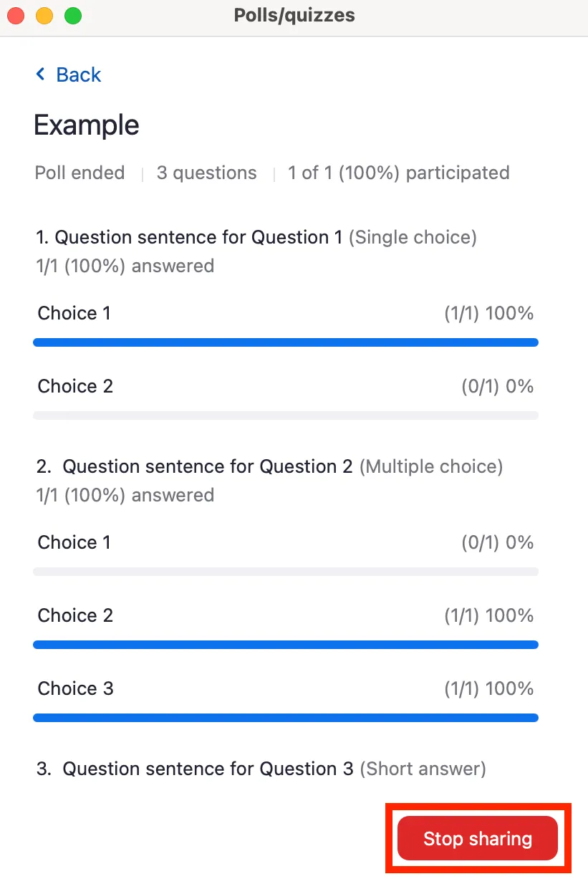This screenshot has width=588, height=889.
Task: Select the poll title Example
Action: point(85,125)
